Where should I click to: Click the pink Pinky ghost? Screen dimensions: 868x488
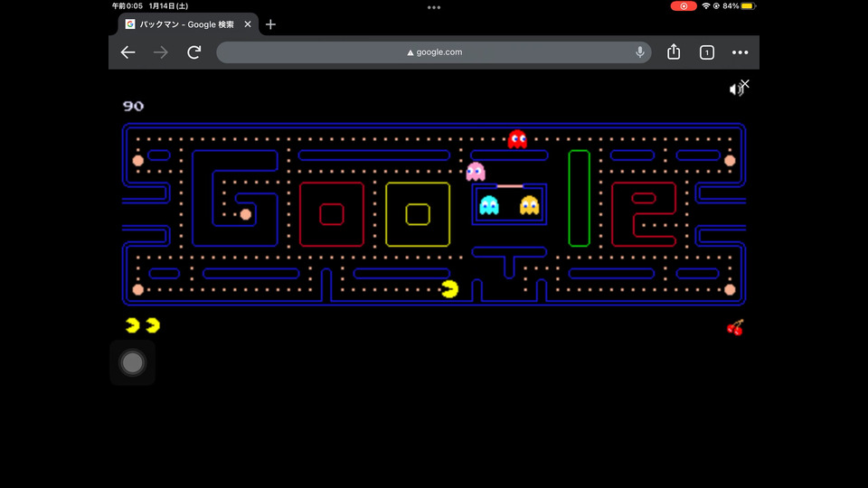(476, 172)
